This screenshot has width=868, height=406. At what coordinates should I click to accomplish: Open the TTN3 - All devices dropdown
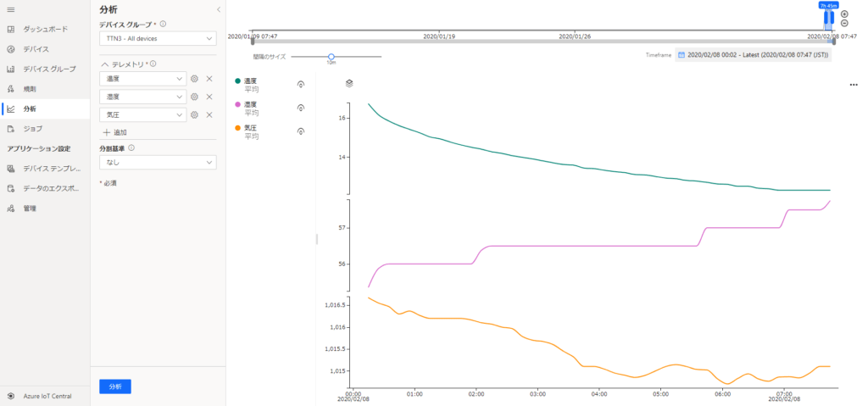pos(158,38)
